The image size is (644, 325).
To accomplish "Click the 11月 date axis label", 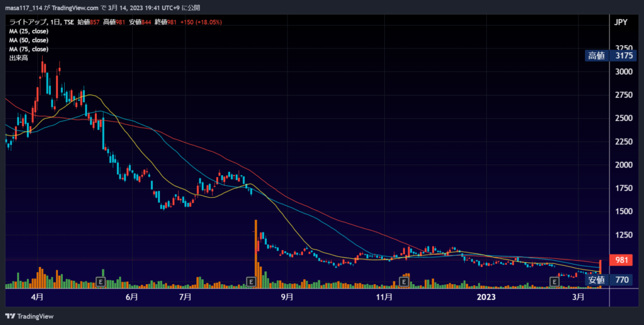I will tap(384, 297).
